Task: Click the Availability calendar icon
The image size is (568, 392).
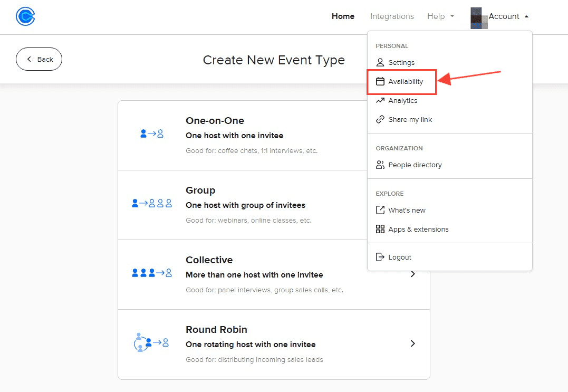Action: coord(380,82)
